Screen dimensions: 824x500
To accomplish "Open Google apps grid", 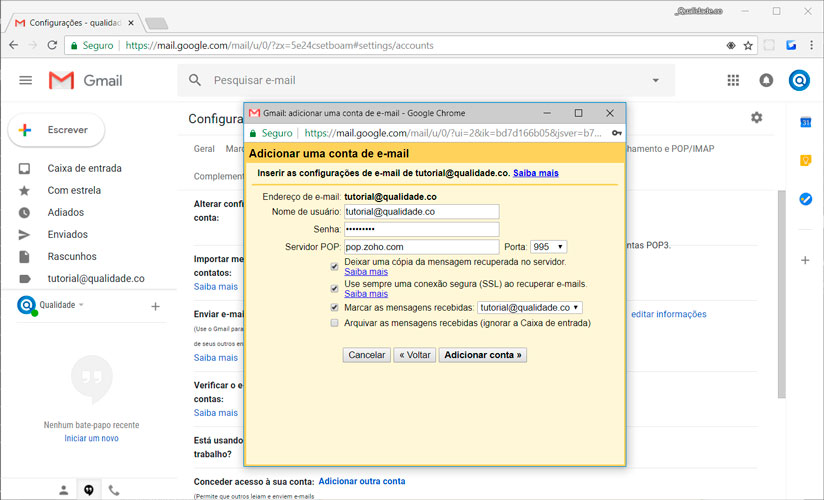I will [x=733, y=80].
